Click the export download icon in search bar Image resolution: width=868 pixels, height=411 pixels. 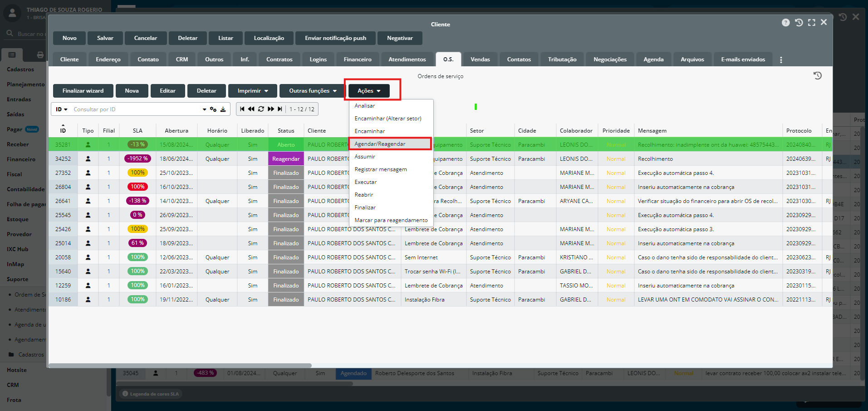pos(223,109)
